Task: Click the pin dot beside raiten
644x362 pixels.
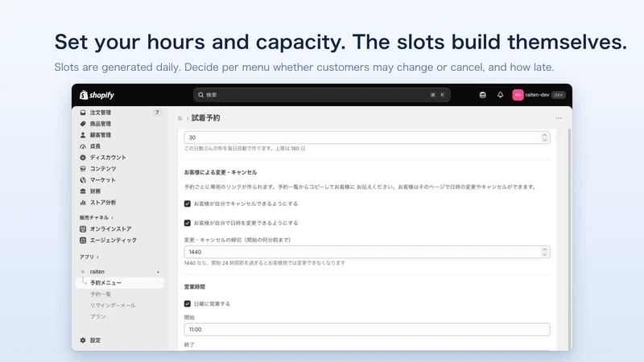Action: coord(158,272)
